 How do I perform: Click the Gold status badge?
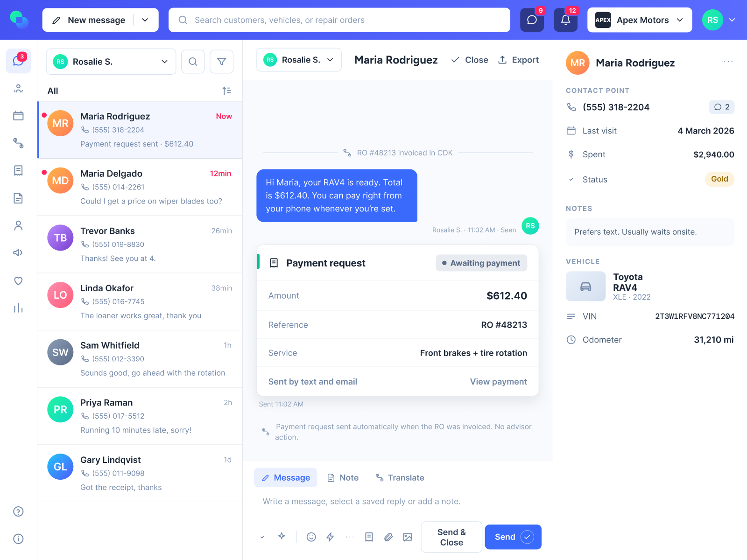click(719, 179)
